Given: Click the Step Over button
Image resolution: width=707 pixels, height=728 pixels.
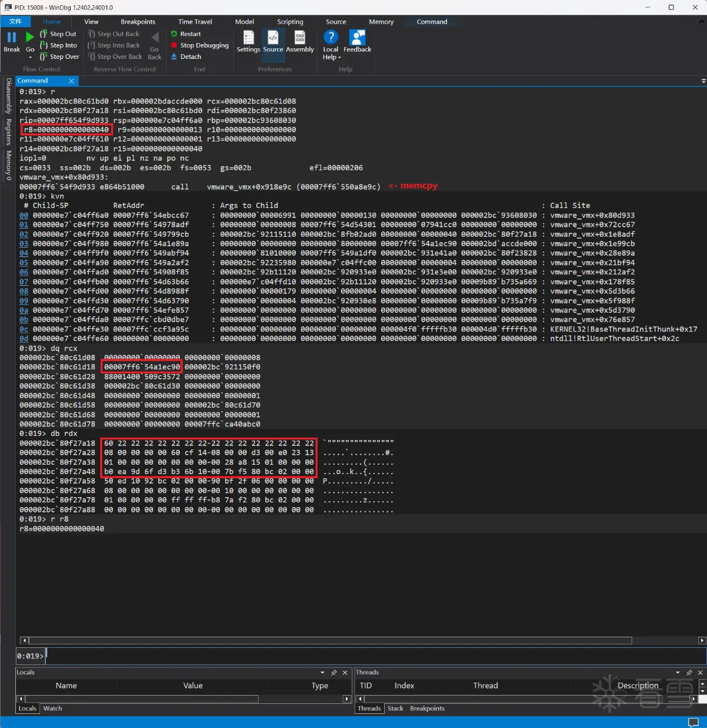Looking at the screenshot, I should (60, 57).
